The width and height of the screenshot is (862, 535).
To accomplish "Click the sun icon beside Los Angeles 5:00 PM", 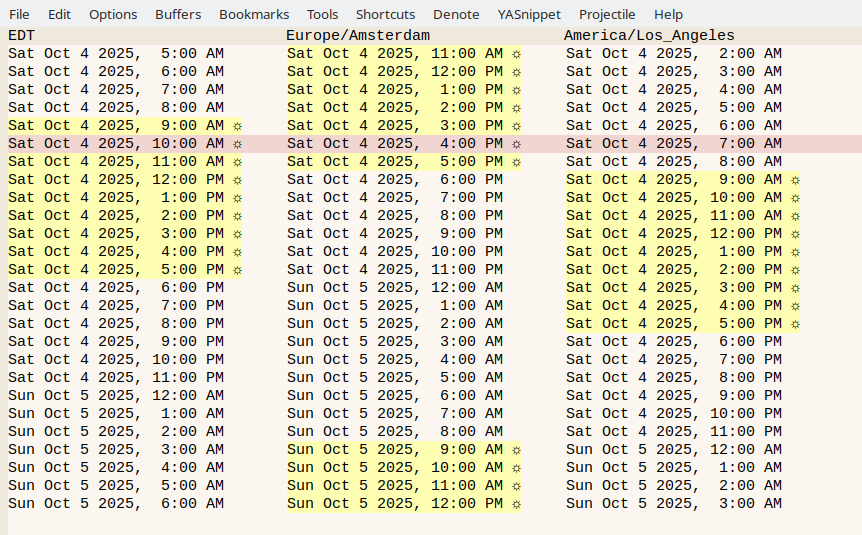I will pyautogui.click(x=795, y=324).
